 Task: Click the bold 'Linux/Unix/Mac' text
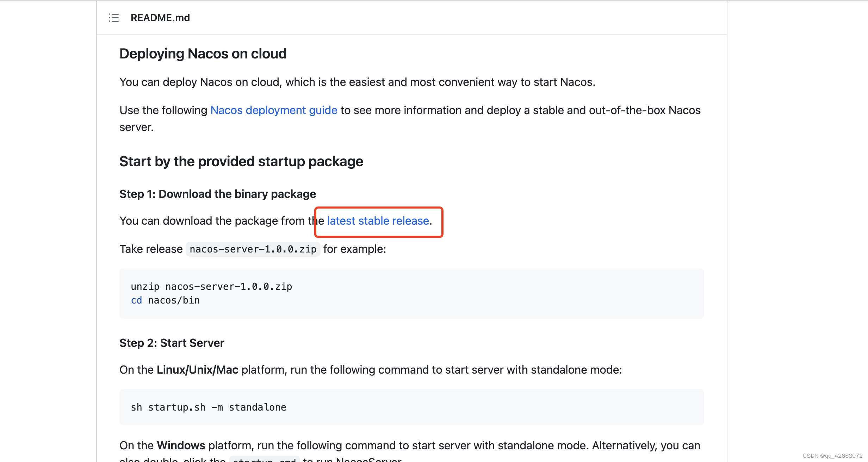[198, 370]
